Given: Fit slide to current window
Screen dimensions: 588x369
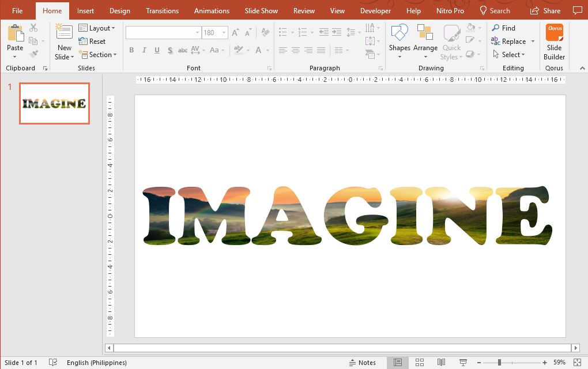Looking at the screenshot, I should click(577, 363).
